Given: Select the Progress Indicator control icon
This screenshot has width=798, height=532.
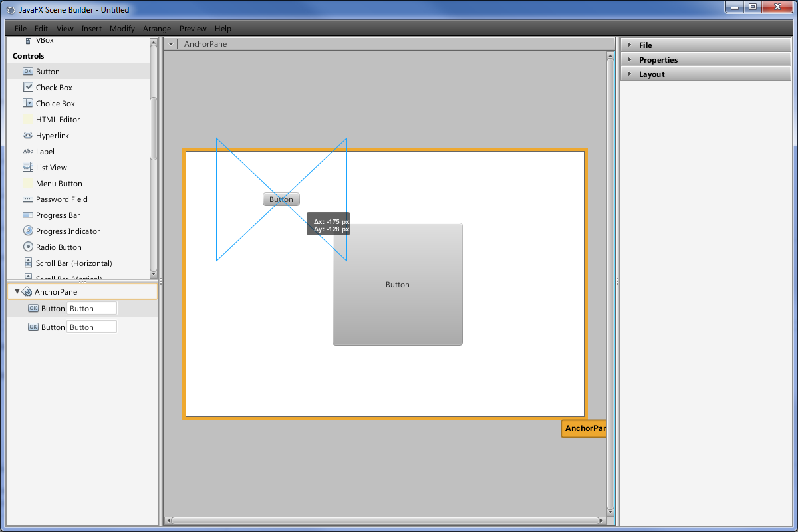Looking at the screenshot, I should click(x=28, y=231).
